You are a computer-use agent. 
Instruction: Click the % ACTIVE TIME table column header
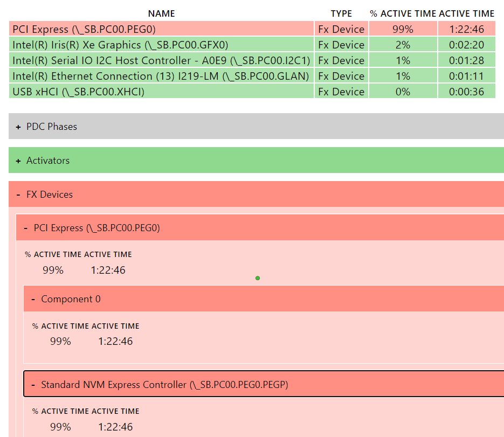[x=403, y=13]
